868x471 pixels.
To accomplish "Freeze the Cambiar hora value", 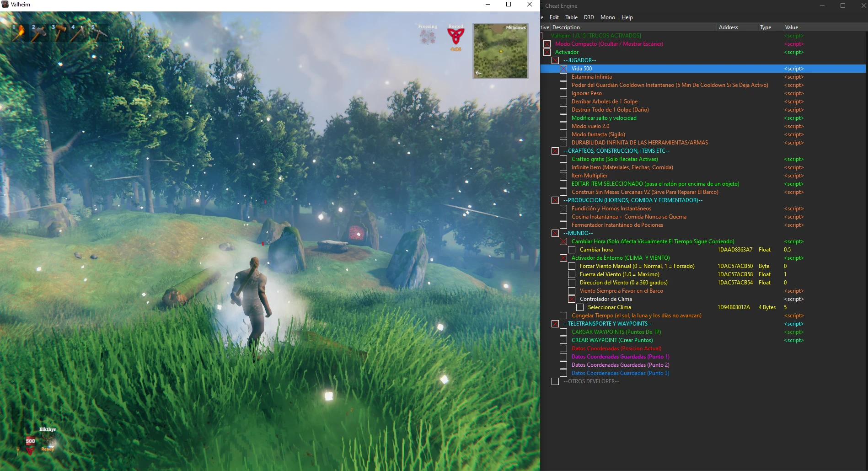I will coord(572,250).
